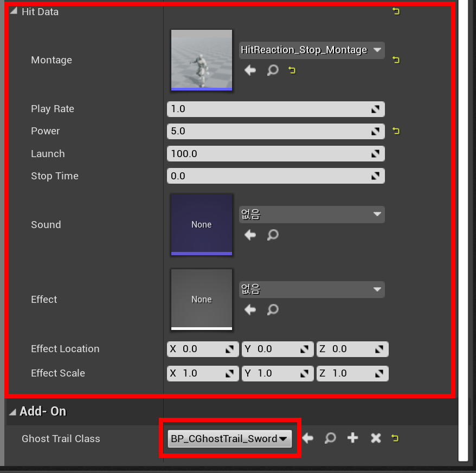Click Effect Location Y expand arrow

[x=305, y=349]
